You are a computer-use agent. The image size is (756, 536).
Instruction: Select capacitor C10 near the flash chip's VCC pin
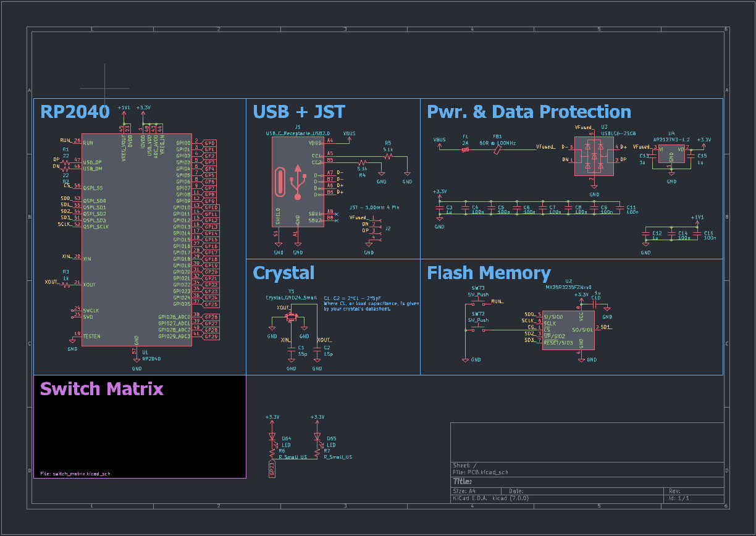pyautogui.click(x=595, y=304)
